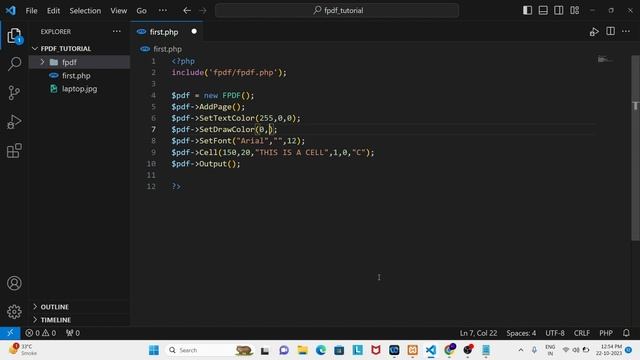The height and width of the screenshot is (360, 640).
Task: Open editor More Actions ellipsis
Action: pyautogui.click(x=626, y=31)
